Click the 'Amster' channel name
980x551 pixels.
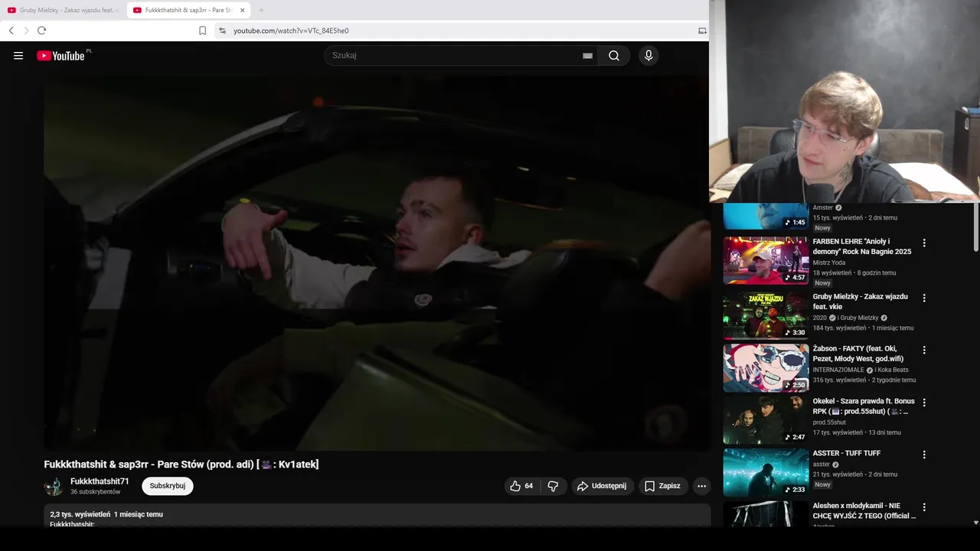pyautogui.click(x=823, y=207)
